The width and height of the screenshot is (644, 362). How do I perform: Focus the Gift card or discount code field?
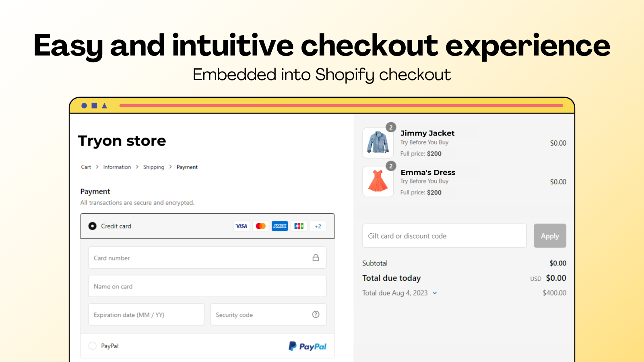(444, 236)
